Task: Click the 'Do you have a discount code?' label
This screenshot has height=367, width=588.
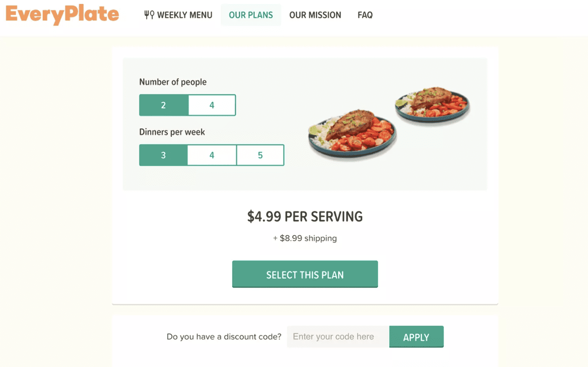Action: click(x=224, y=337)
